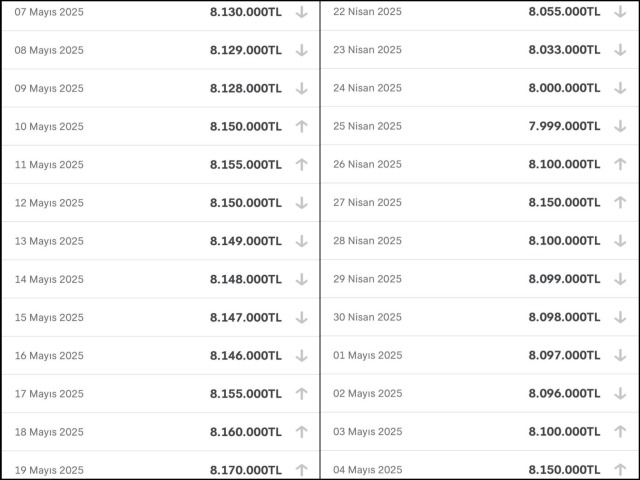This screenshot has width=640, height=480.
Task: Click the up arrow beside 17 Mayıs 2025
Action: (301, 394)
